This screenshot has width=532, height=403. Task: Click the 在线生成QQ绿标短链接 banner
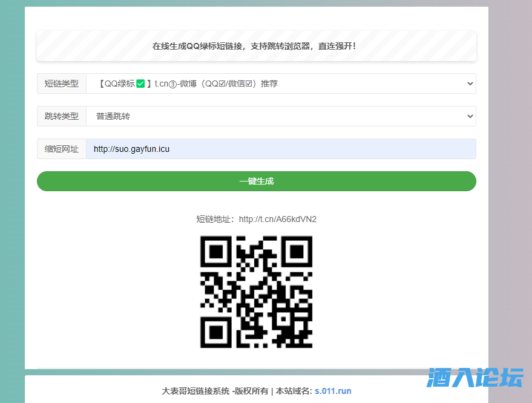(x=254, y=46)
